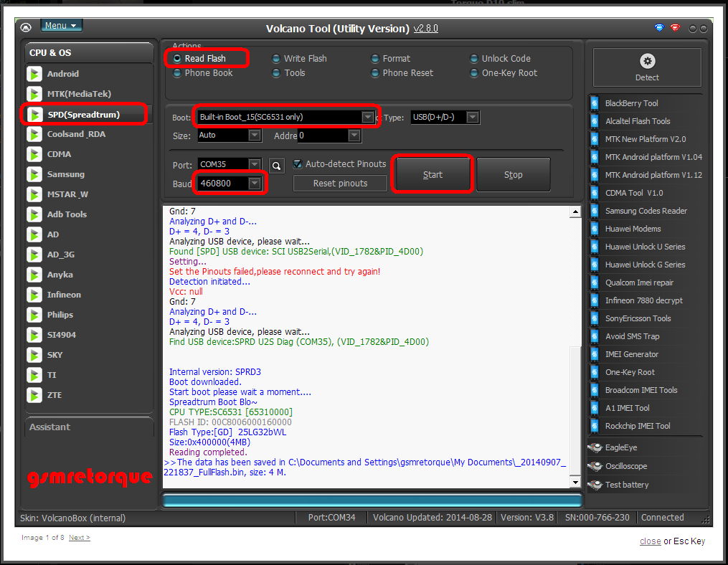This screenshot has width=728, height=565.
Task: Expand the Boot selection dropdown
Action: click(368, 117)
